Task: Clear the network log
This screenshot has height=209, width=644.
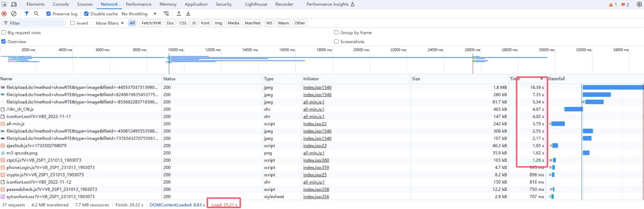Action: point(14,14)
